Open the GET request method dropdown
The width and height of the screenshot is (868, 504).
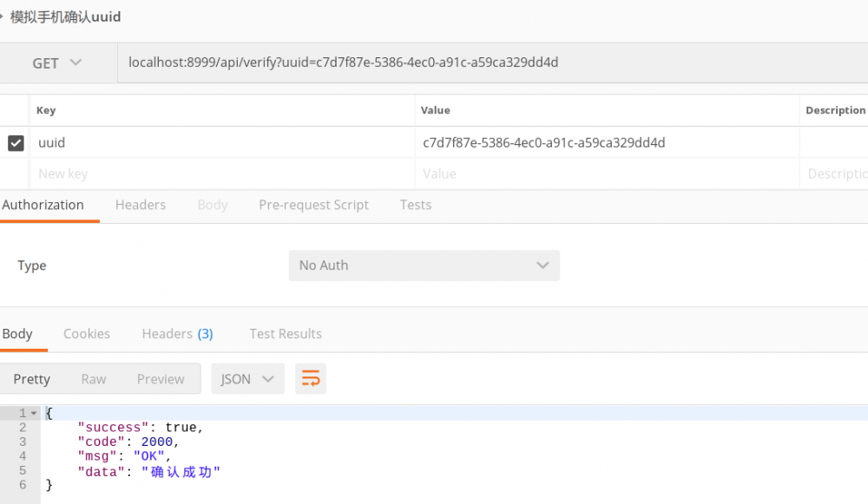(56, 62)
